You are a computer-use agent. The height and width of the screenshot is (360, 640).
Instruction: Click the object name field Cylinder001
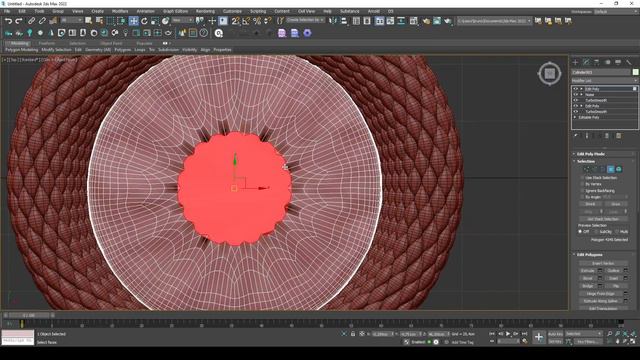pyautogui.click(x=601, y=72)
